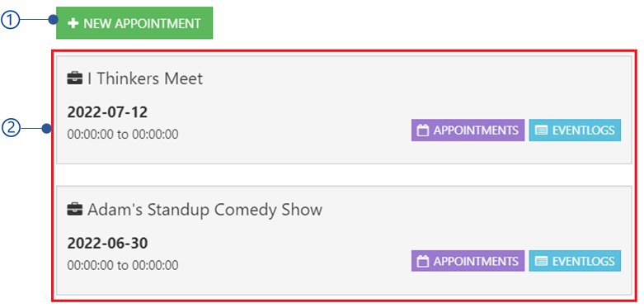Screen dimensions: 644x308
Task: Click the list icon in I Thinkers Meet Eventlogs
Action: 541,130
